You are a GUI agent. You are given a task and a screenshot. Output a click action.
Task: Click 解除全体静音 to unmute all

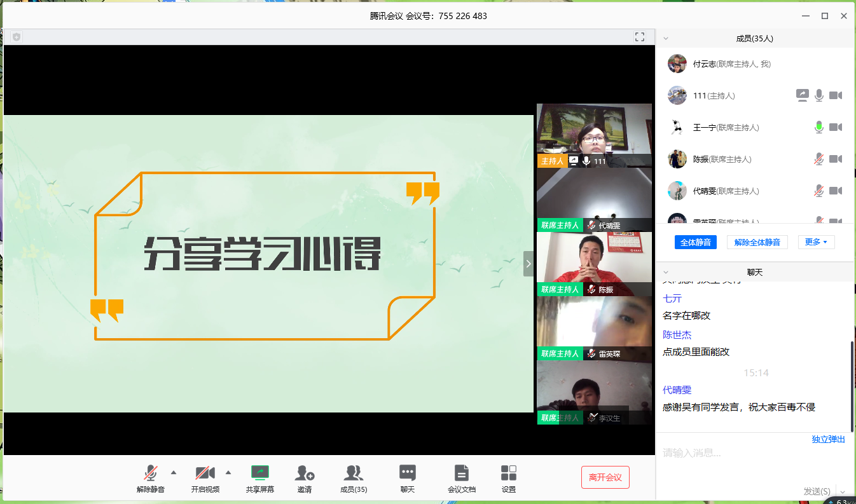(x=757, y=242)
